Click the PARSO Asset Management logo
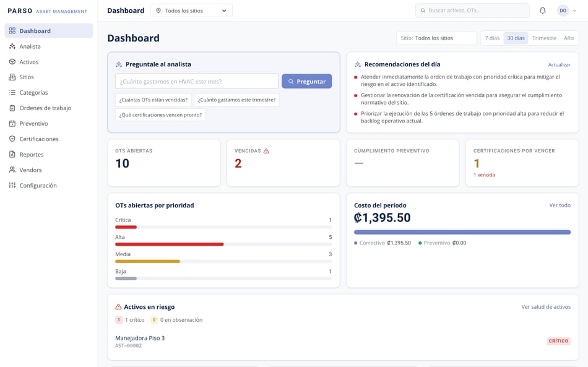Viewport: 588px width, 367px height. click(x=48, y=11)
